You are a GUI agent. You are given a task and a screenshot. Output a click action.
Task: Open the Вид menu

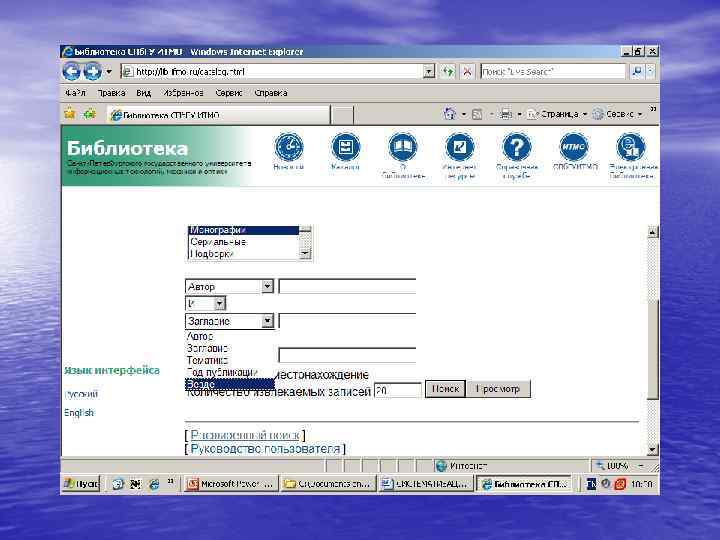click(143, 93)
